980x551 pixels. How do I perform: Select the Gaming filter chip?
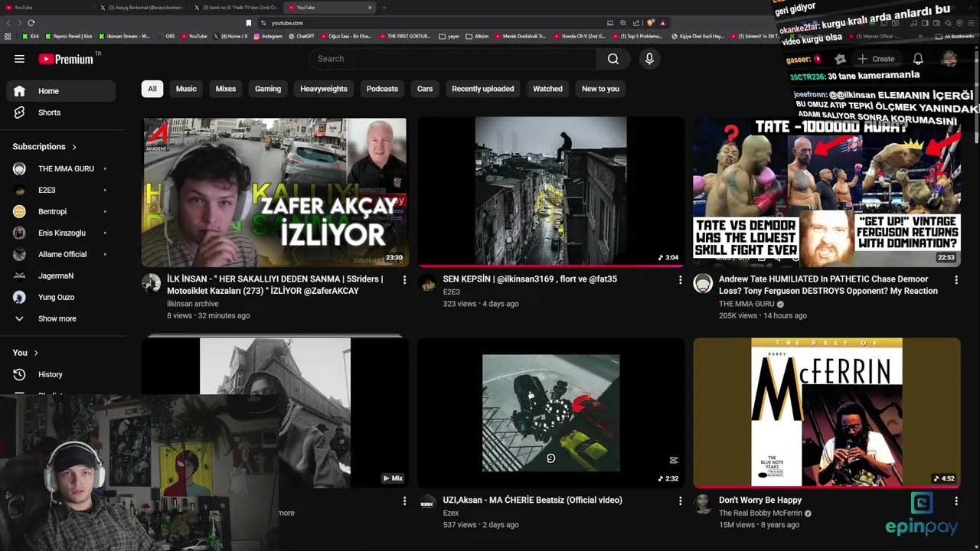pyautogui.click(x=268, y=89)
